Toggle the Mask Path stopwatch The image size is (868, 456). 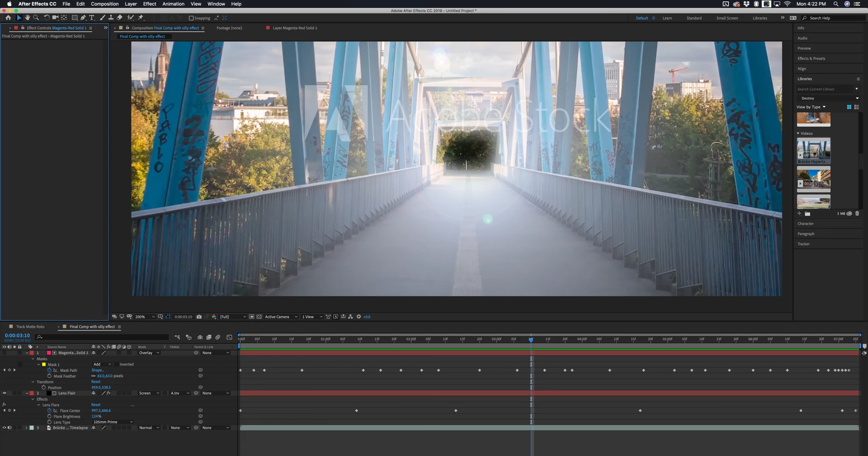point(49,370)
